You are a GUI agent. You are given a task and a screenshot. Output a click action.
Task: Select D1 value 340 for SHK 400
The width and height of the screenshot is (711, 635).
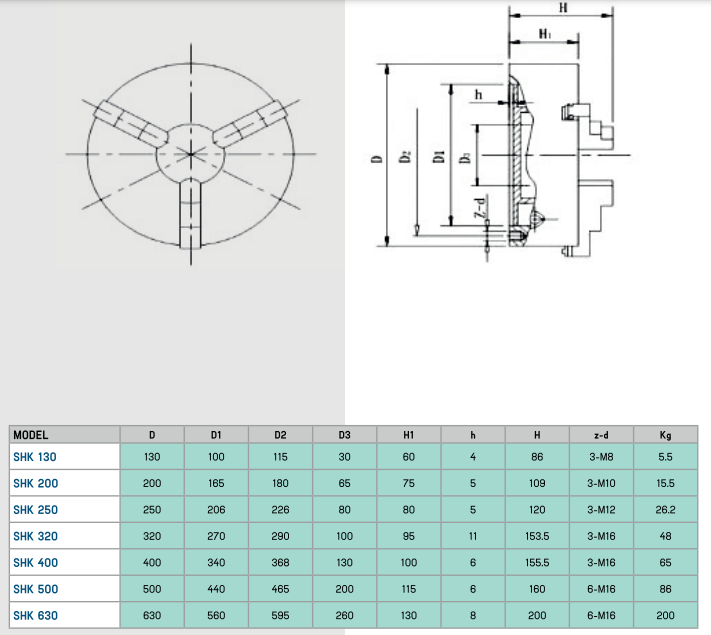tap(216, 562)
